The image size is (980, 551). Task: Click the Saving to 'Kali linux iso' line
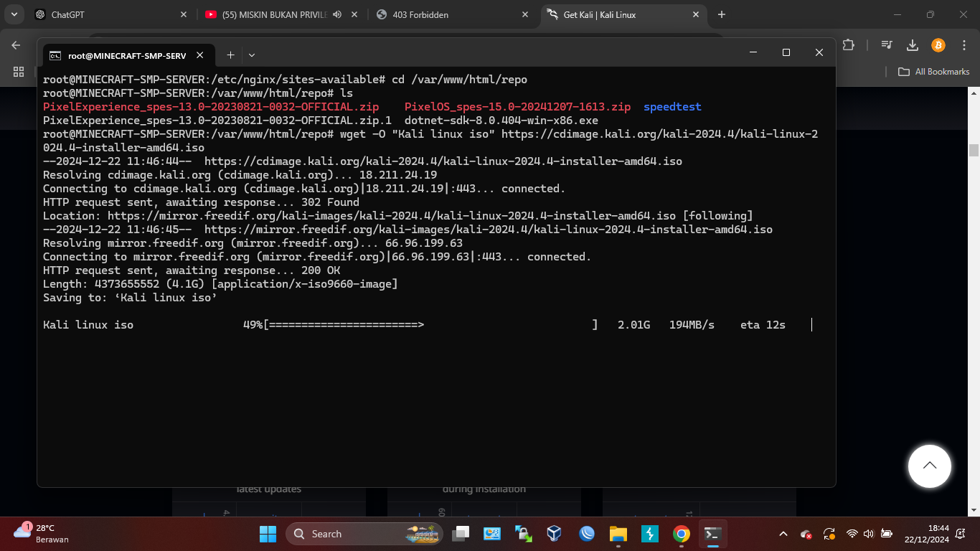coord(130,298)
